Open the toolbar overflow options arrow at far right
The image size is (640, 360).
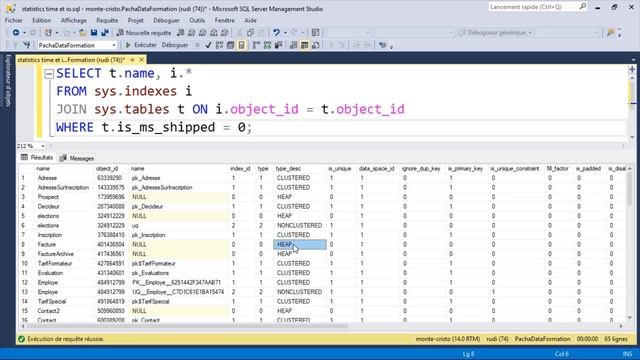(620, 33)
